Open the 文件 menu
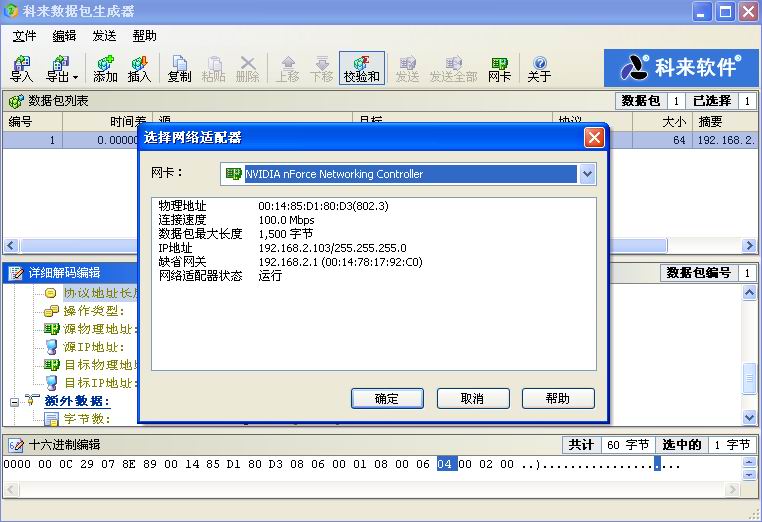This screenshot has width=762, height=522. [x=24, y=36]
